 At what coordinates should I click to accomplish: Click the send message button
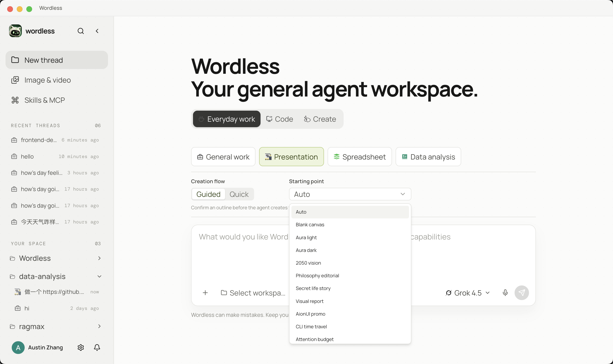[x=522, y=293]
